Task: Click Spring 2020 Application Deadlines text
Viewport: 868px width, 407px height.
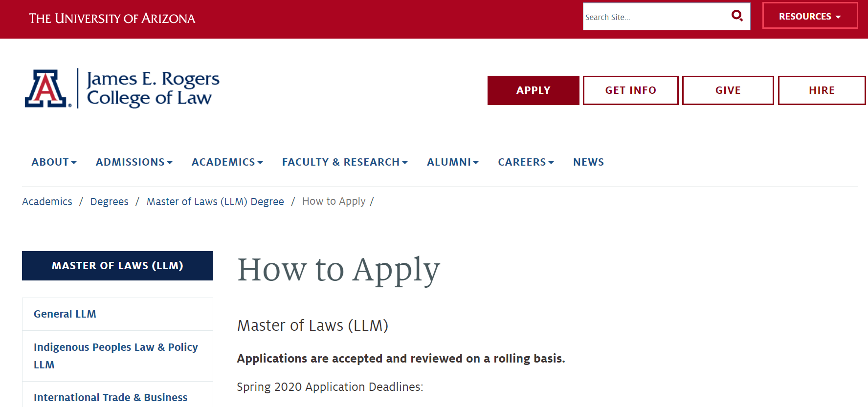Action: 330,387
